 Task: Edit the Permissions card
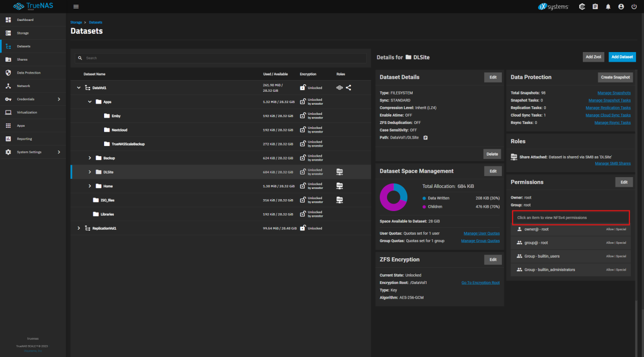(624, 183)
